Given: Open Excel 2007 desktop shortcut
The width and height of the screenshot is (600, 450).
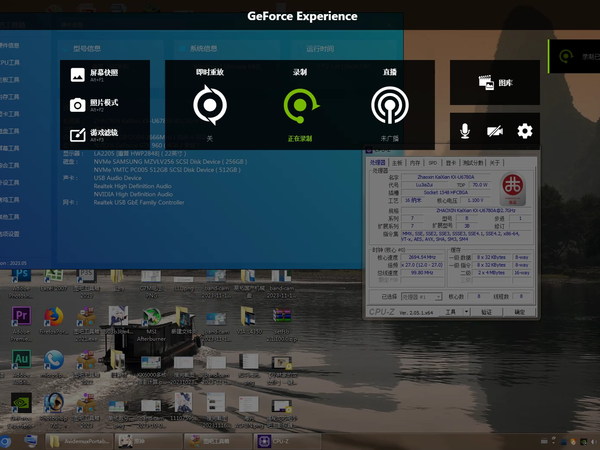Looking at the screenshot, I should point(54,281).
